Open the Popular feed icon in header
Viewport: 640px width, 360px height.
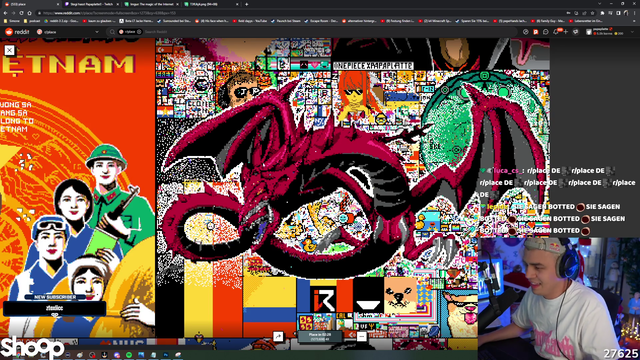[526, 32]
